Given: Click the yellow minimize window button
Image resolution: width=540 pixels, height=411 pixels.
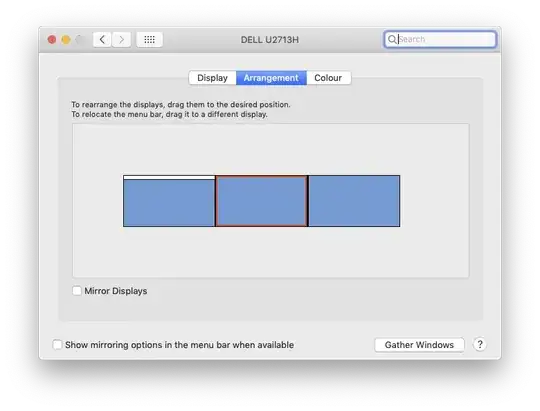Looking at the screenshot, I should (66, 40).
